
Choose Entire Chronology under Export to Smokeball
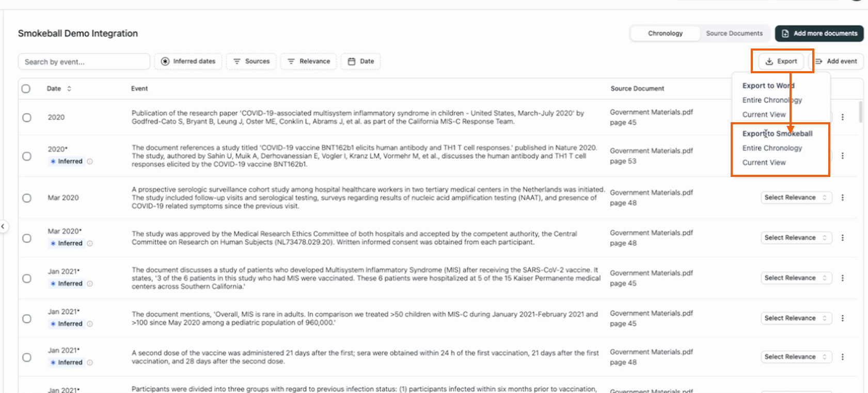click(772, 148)
